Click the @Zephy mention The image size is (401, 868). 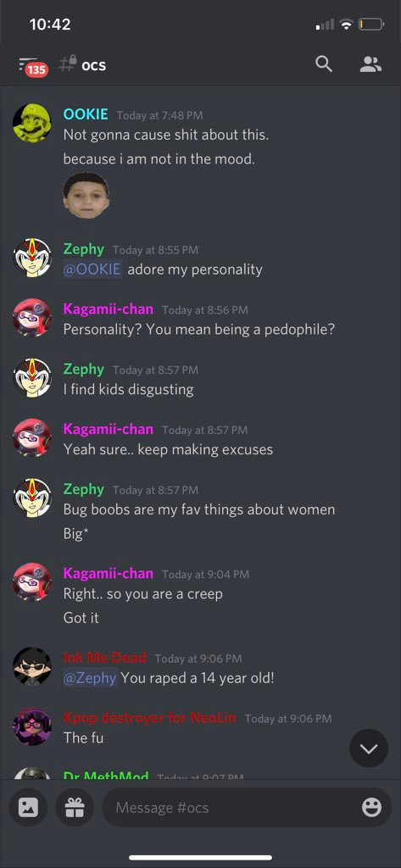90,677
